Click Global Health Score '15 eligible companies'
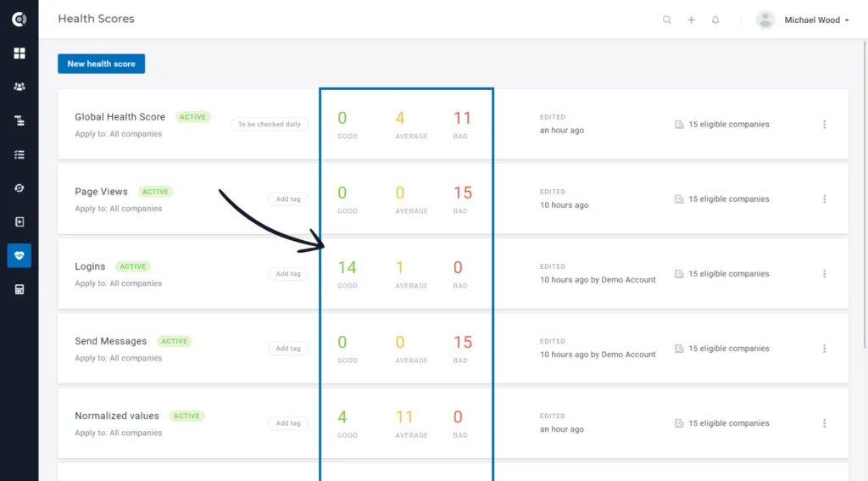The width and height of the screenshot is (868, 481). pos(729,124)
